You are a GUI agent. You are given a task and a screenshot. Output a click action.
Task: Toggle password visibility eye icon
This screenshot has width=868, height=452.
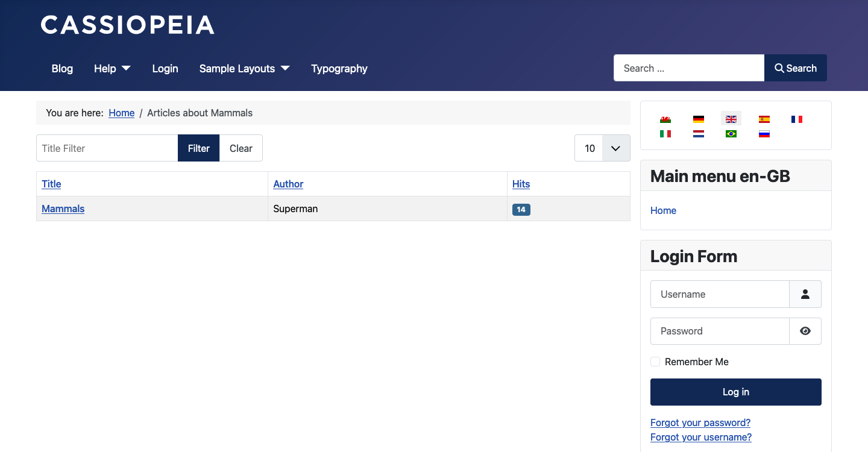(805, 331)
